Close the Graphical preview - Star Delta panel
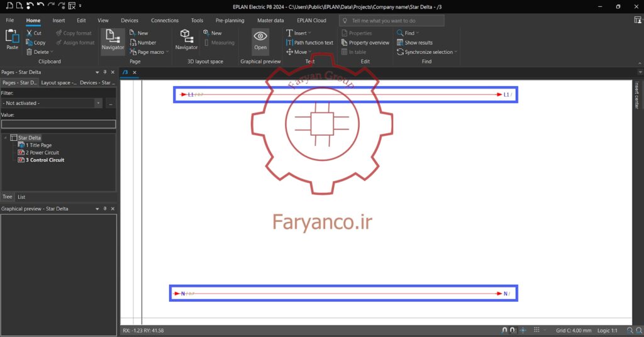 click(x=113, y=209)
